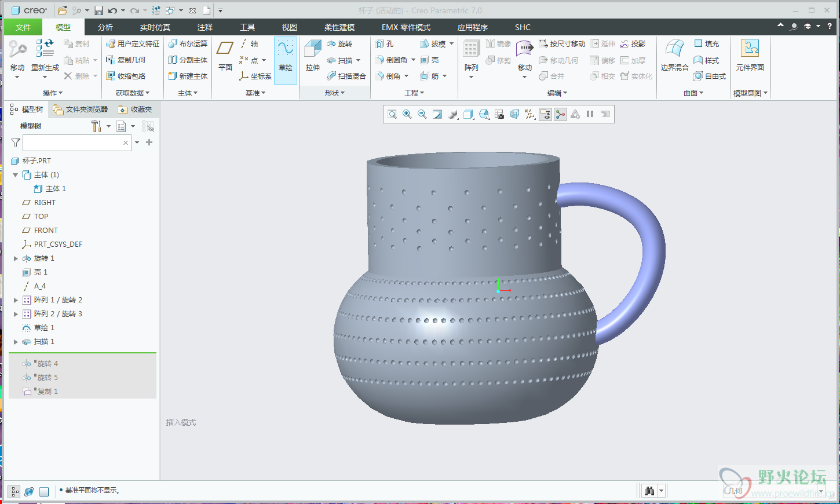Viewport: 840px width, 504px height.
Task: Click the 分割主体 button
Action: (x=188, y=60)
